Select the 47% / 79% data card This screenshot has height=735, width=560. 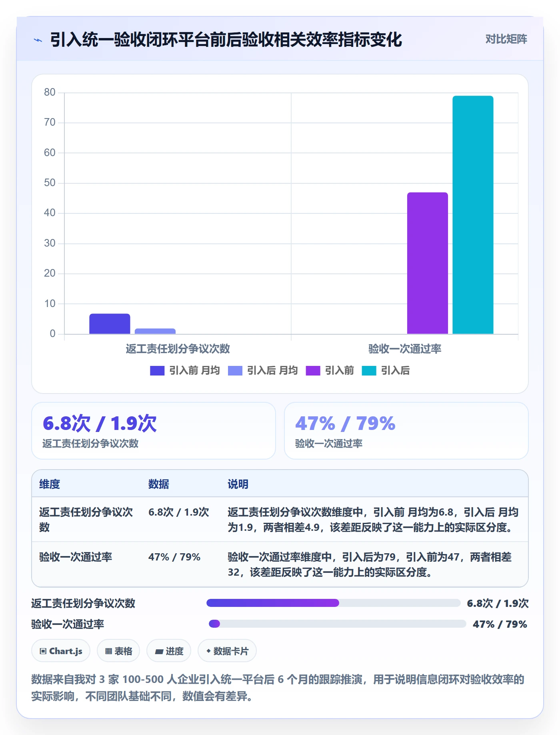pyautogui.click(x=406, y=431)
